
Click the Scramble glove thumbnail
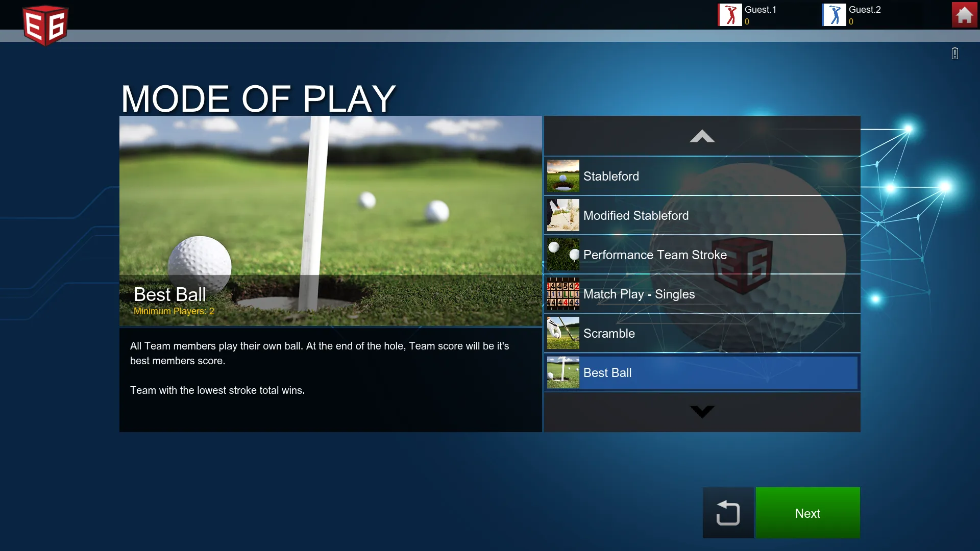click(x=563, y=333)
